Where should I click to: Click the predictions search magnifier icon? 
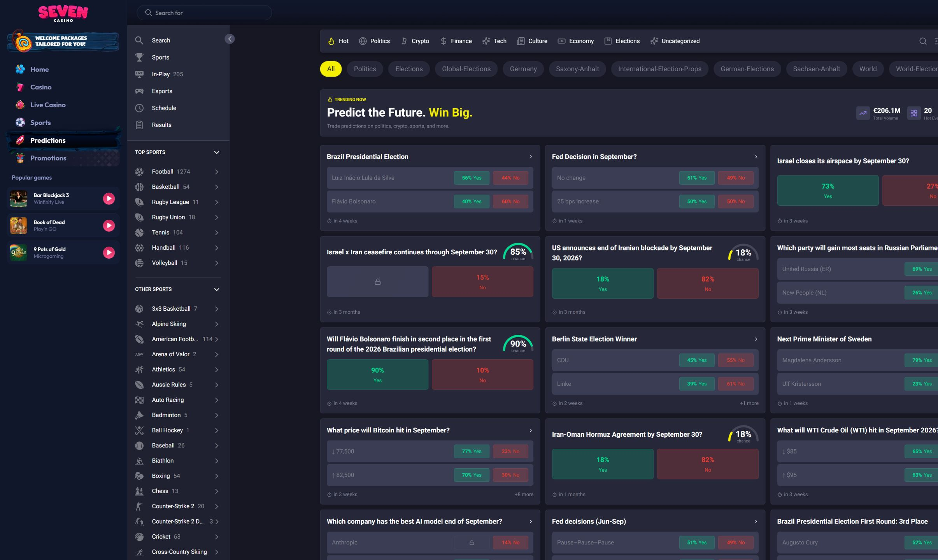click(923, 41)
